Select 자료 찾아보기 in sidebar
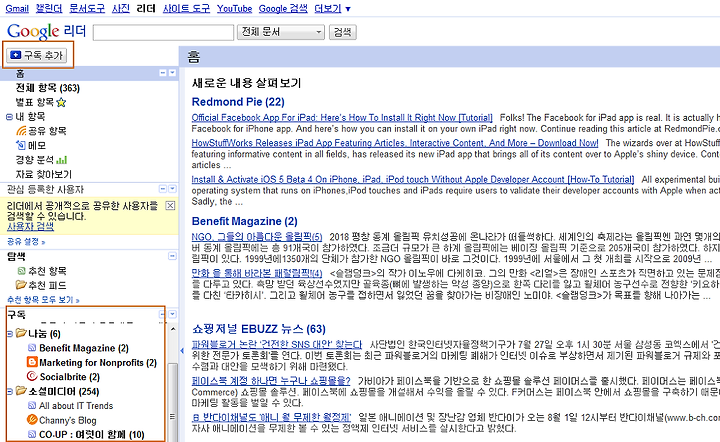This screenshot has width=720, height=442. click(x=44, y=174)
